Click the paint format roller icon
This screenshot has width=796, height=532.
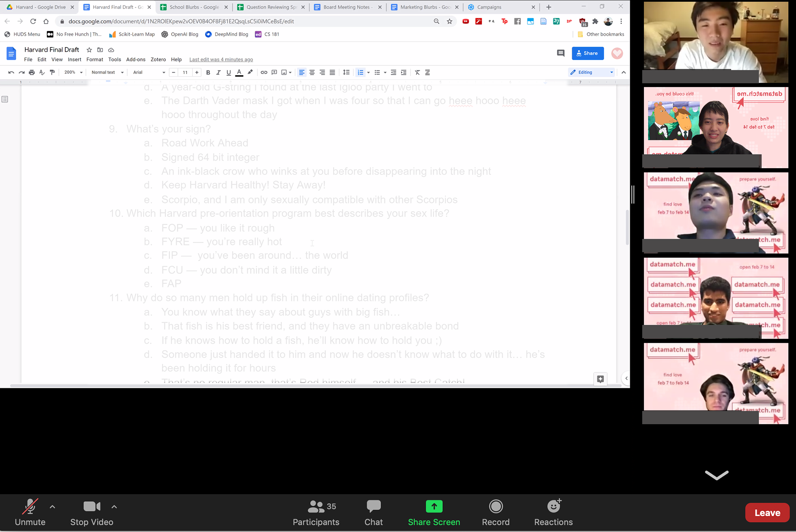[x=52, y=72]
